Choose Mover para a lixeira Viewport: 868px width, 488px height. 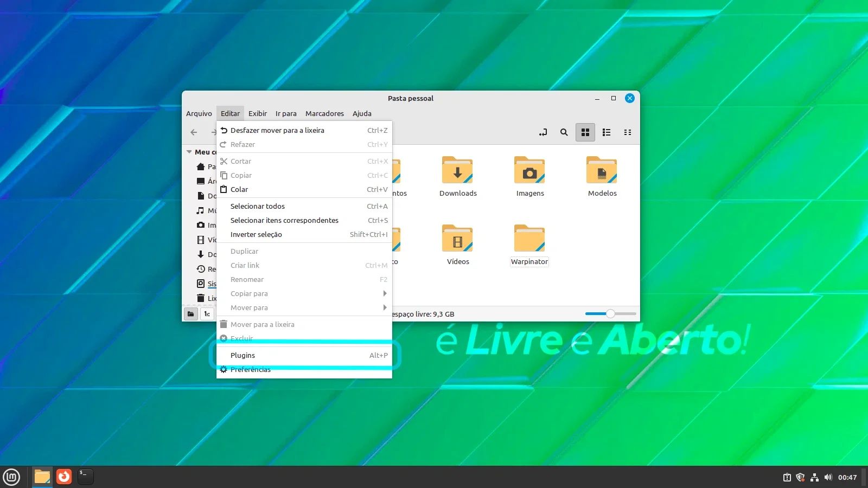(304, 324)
